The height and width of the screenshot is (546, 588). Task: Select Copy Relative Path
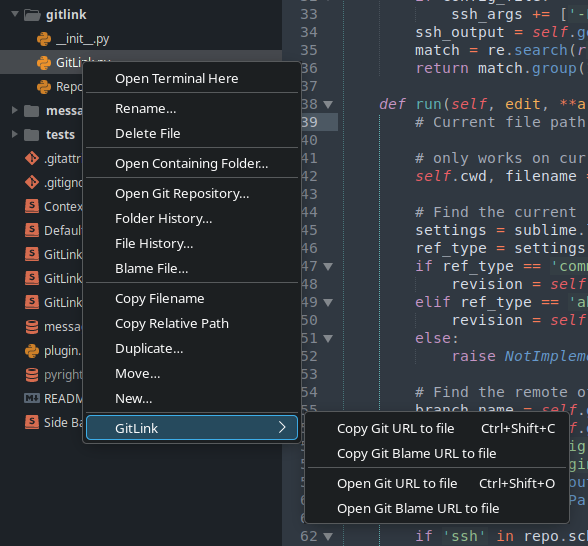(192, 324)
